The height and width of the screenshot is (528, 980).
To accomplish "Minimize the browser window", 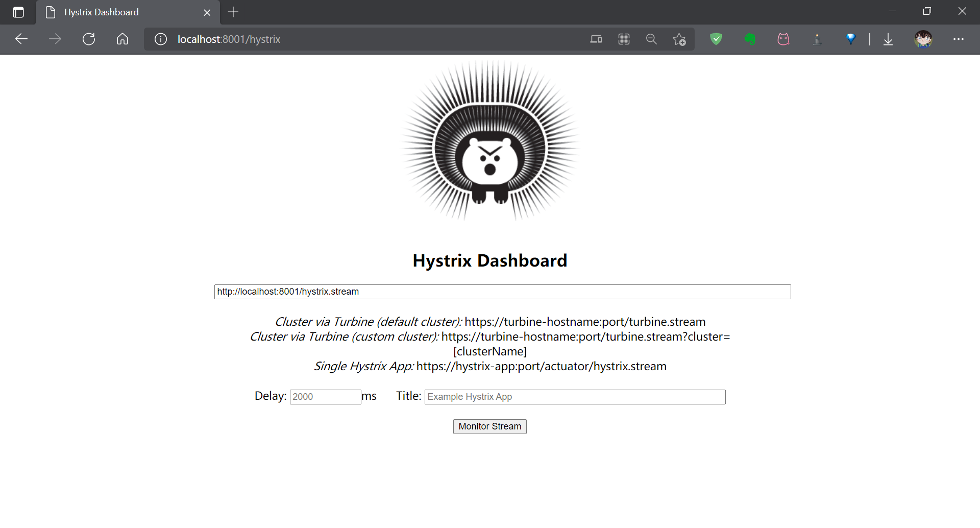I will tap(892, 11).
